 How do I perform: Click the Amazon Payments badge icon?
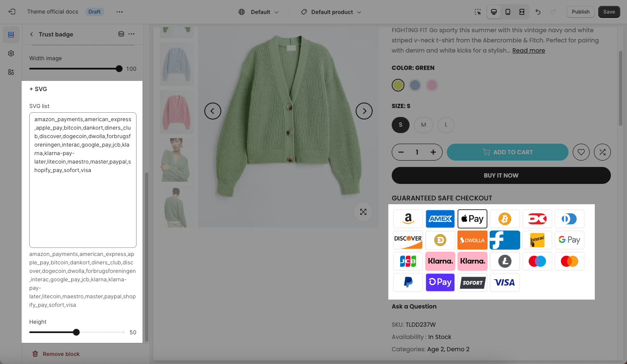(x=408, y=219)
